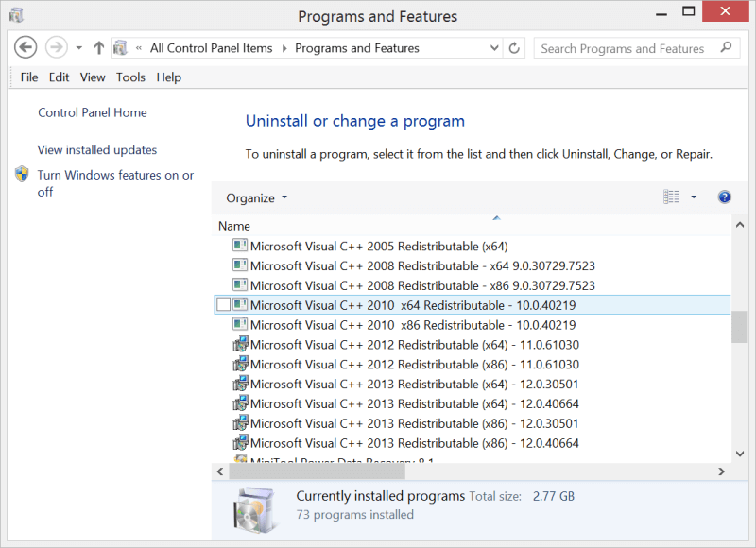Click the title bar Programs and Features icon

[x=16, y=15]
